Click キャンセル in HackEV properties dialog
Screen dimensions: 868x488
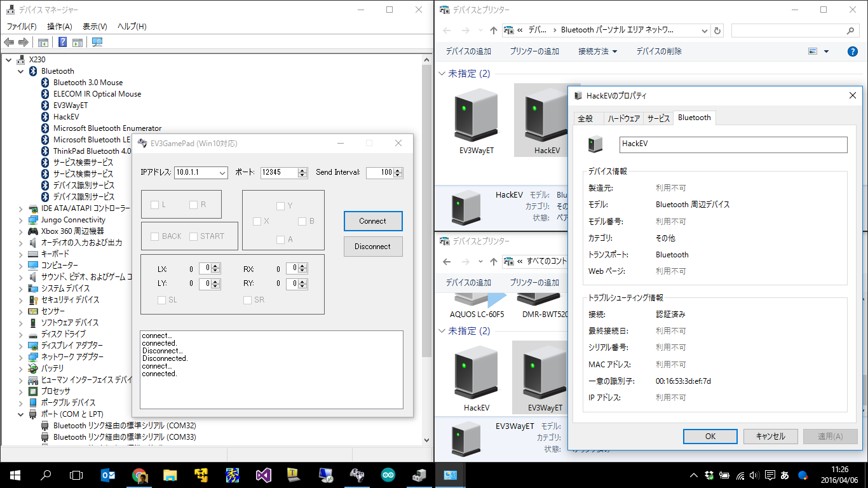(x=770, y=437)
